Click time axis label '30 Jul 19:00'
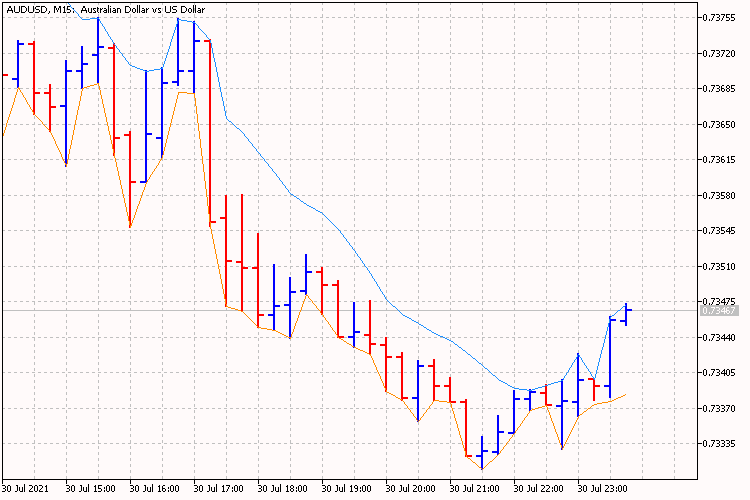Screen dimensions: 750x500 [346, 489]
